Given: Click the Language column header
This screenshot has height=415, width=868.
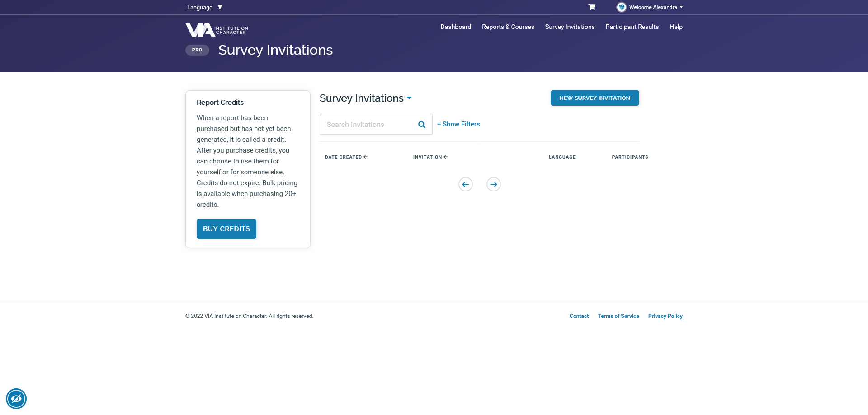Looking at the screenshot, I should point(562,157).
